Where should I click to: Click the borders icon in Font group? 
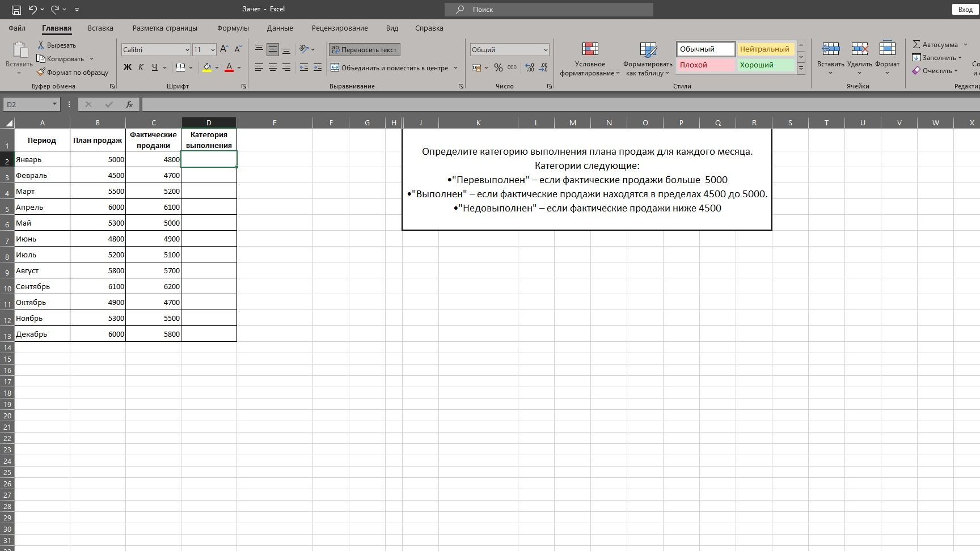pos(180,67)
